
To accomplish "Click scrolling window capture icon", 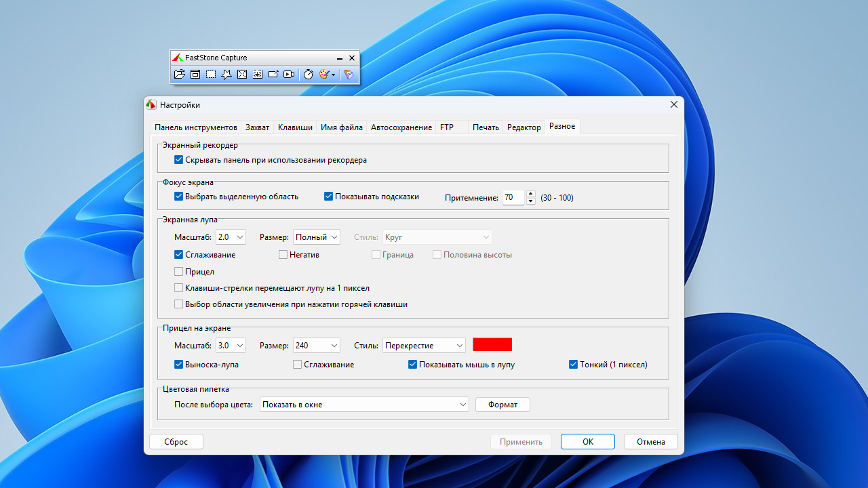I will [x=258, y=75].
